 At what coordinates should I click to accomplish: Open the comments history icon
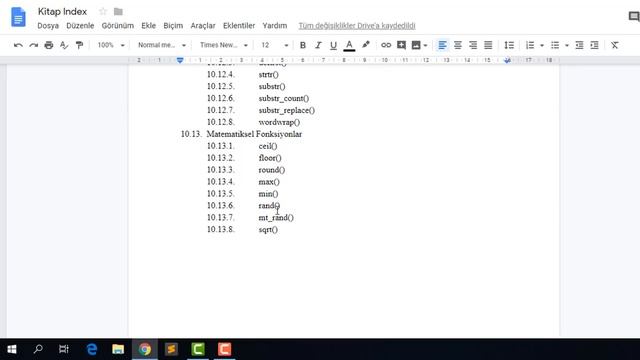point(634,16)
